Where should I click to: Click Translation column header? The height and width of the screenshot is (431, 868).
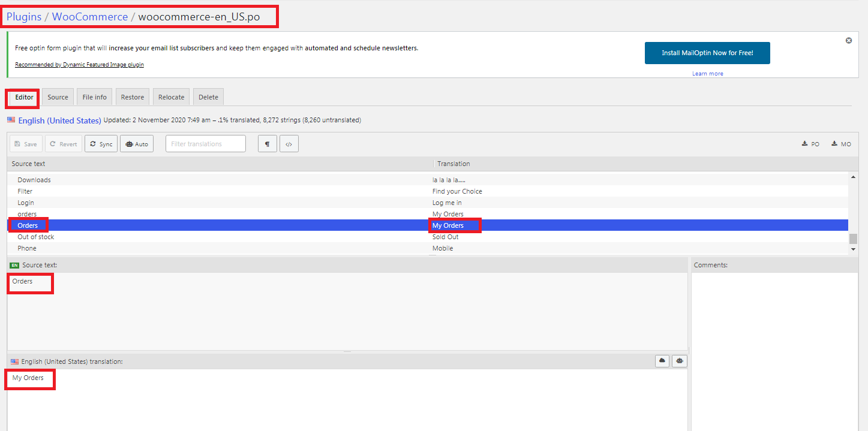point(646,164)
